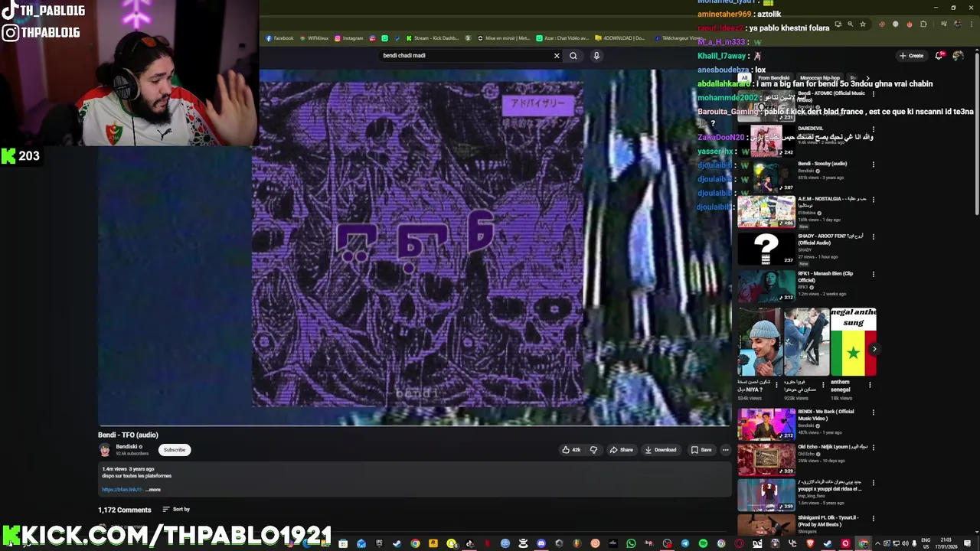This screenshot has height=551, width=980.
Task: Select the 'From Bendiski' filter chip
Action: pyautogui.click(x=774, y=78)
